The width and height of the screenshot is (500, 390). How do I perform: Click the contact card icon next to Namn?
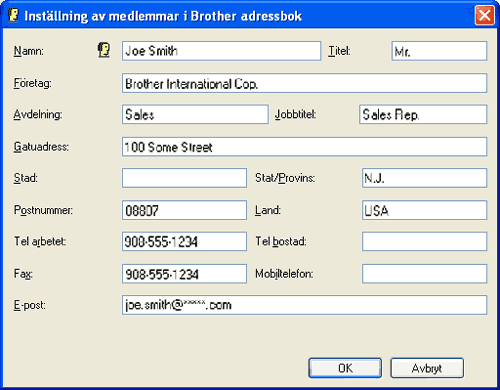pos(104,50)
